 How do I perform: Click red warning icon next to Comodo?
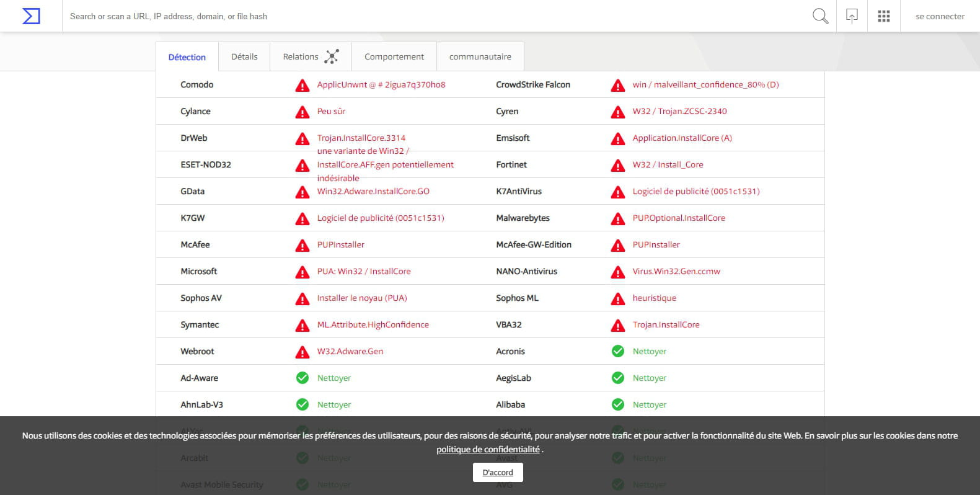302,86
